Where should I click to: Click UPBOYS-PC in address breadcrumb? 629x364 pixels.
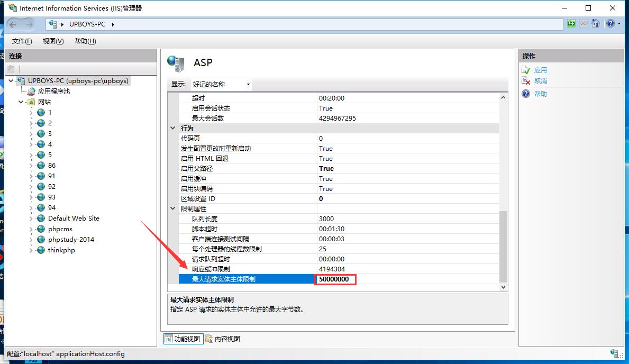87,24
